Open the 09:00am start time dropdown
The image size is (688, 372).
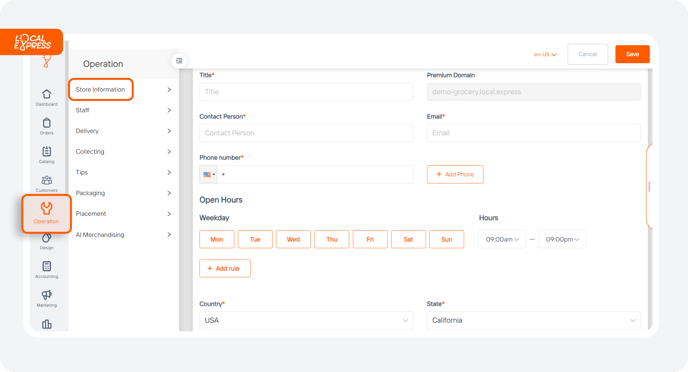pos(502,240)
